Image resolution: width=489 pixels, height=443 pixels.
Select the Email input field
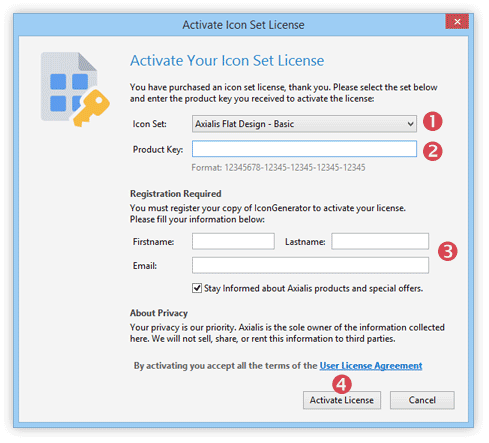pos(310,265)
